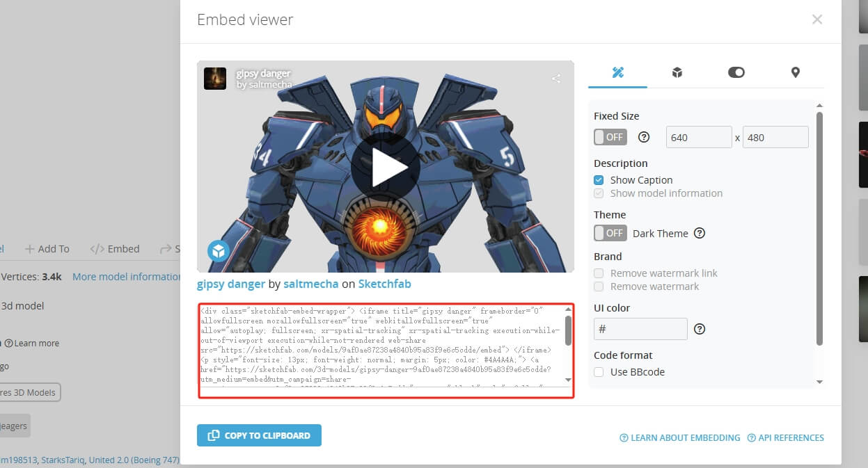Click the Sketchfab logo in the preview
The width and height of the screenshot is (868, 468).
(x=219, y=250)
